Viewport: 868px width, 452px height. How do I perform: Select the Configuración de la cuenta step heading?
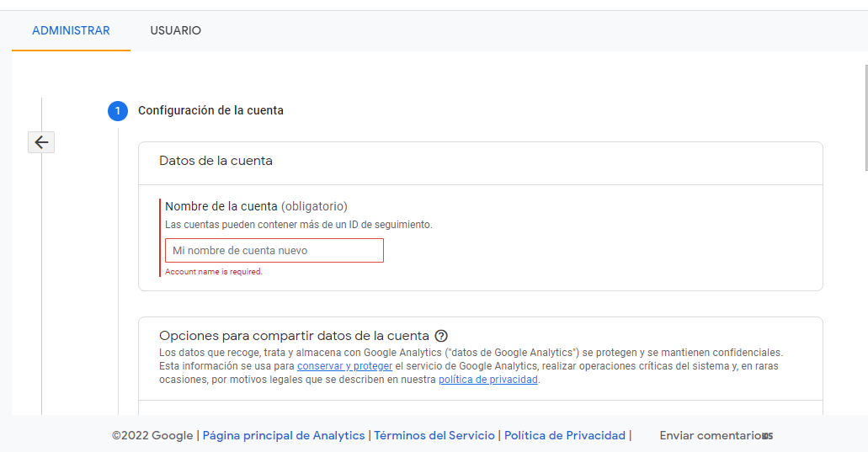(210, 110)
